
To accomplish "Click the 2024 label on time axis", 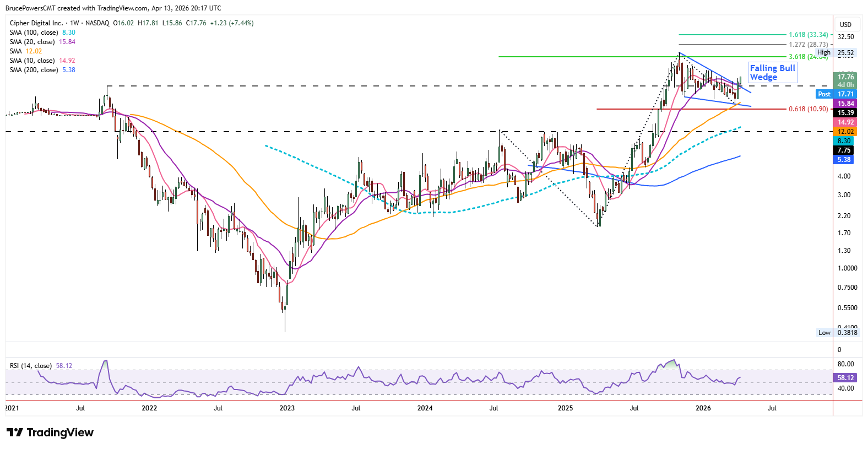I will point(425,408).
